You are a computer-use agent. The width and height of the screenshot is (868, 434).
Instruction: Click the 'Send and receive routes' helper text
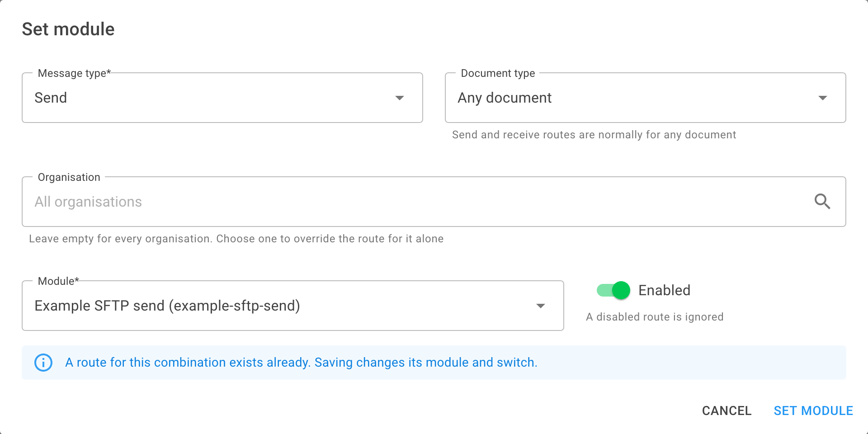[x=594, y=135]
